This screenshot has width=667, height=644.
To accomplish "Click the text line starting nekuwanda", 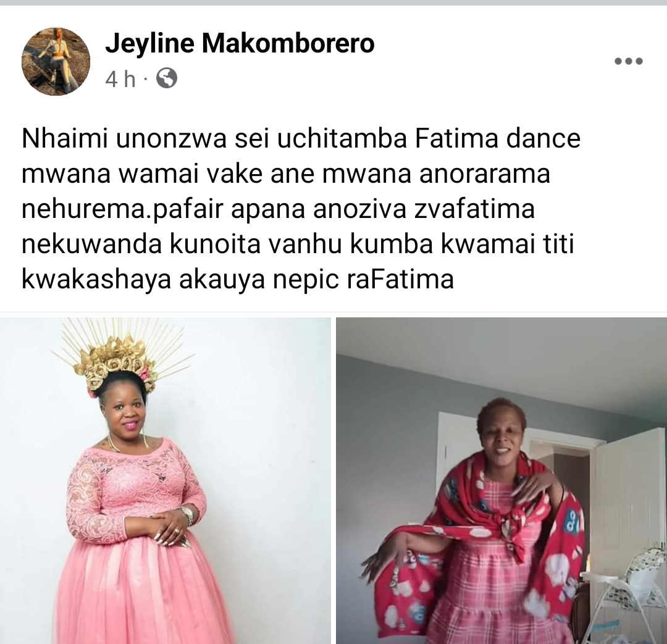I will [x=298, y=245].
